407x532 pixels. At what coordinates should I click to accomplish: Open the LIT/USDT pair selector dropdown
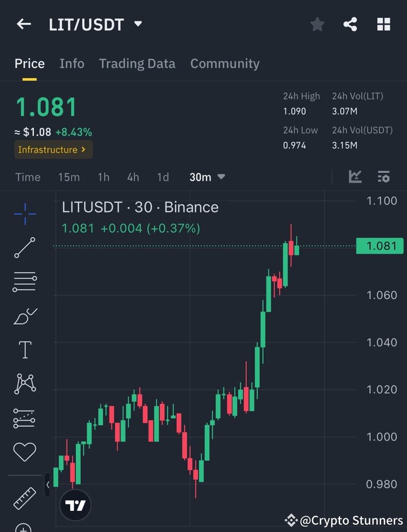pos(138,24)
